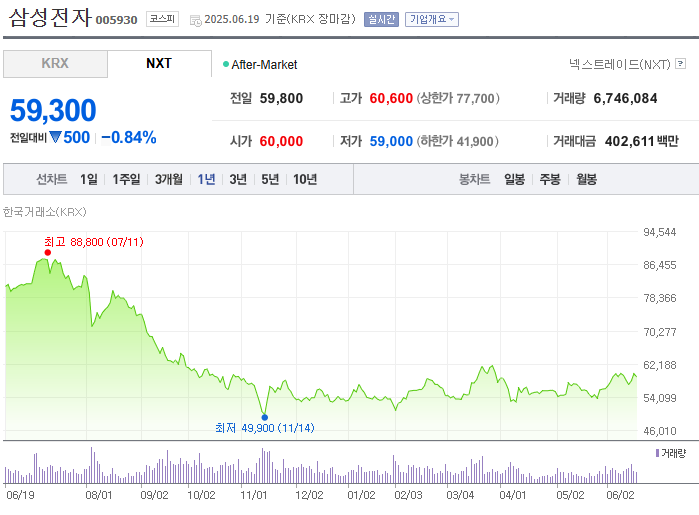Click the 전일 value 59,800

point(281,98)
